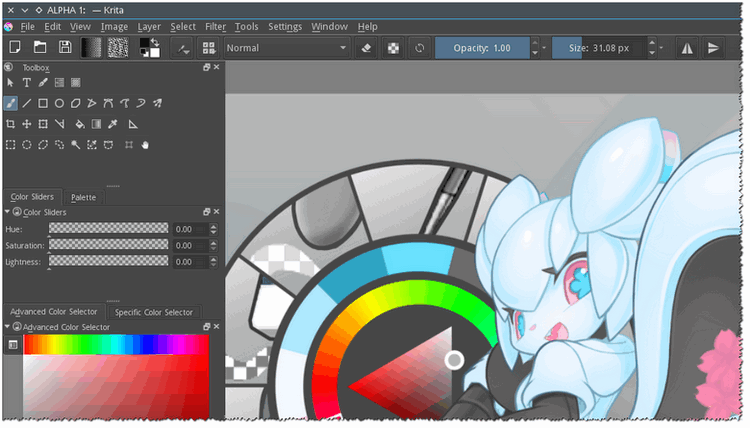Click the Open File folder icon
The width and height of the screenshot is (750, 428).
[40, 47]
